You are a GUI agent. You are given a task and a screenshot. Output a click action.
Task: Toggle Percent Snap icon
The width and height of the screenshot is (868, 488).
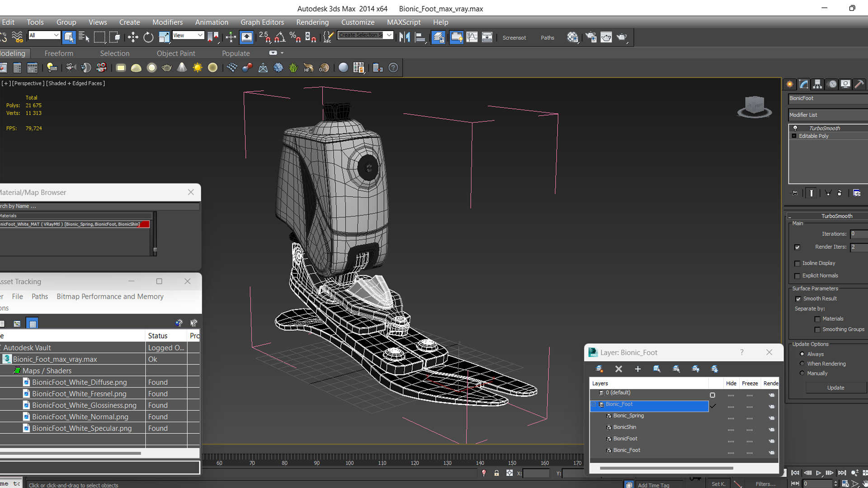pos(295,37)
